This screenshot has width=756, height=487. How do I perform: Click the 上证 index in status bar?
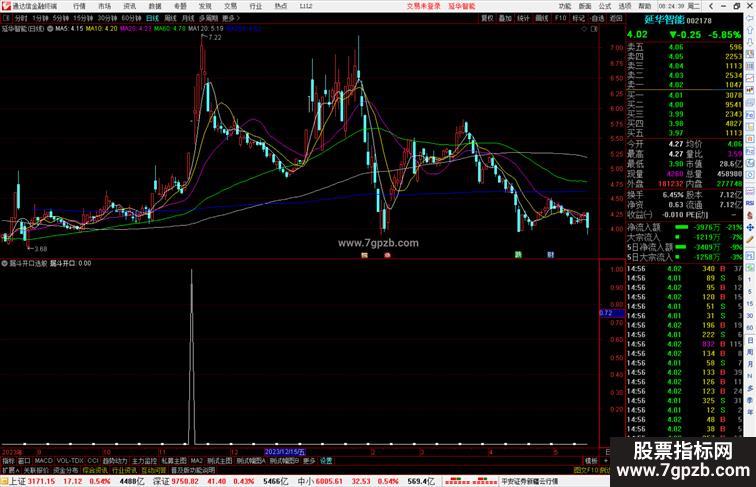click(17, 481)
